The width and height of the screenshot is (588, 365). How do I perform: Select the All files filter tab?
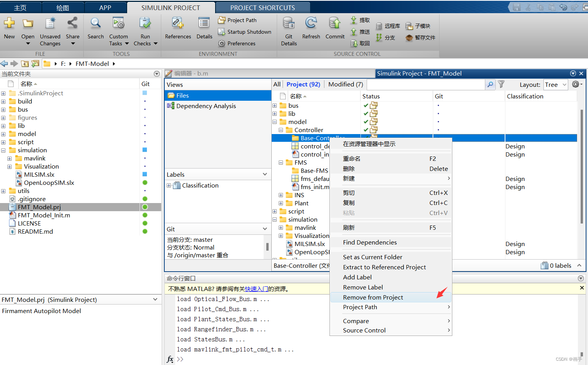pyautogui.click(x=277, y=84)
